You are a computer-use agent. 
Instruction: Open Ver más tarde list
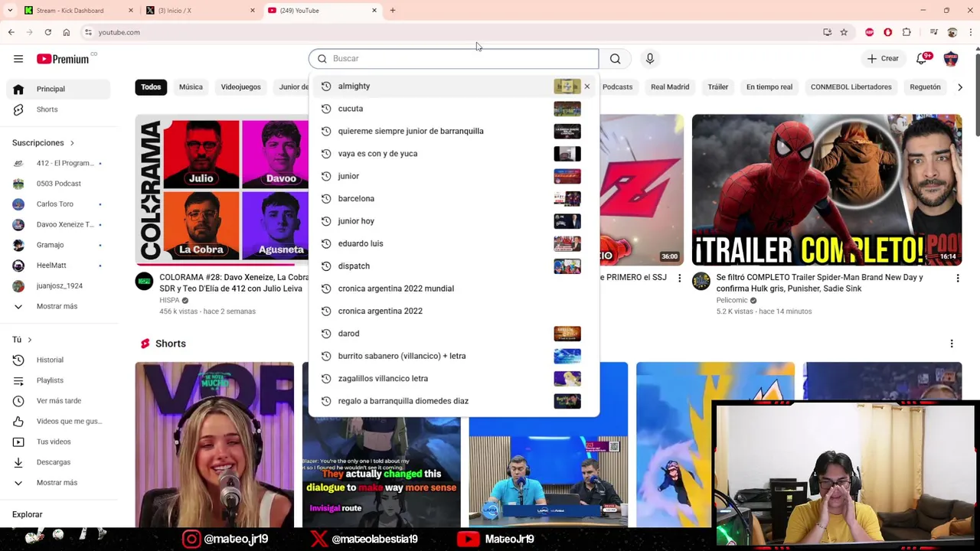point(59,401)
